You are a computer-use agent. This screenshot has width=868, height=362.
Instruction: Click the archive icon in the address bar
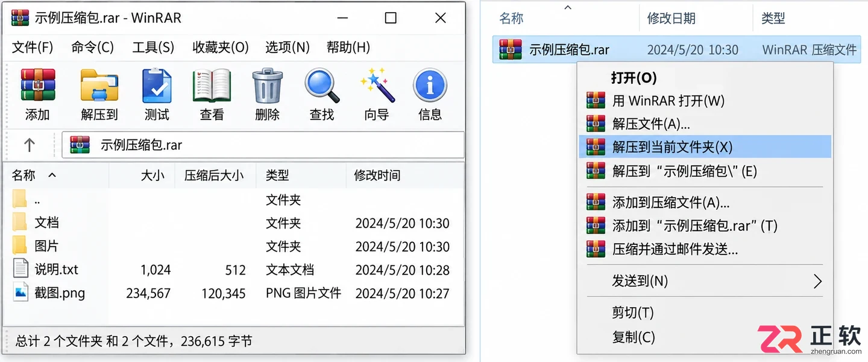click(x=80, y=145)
